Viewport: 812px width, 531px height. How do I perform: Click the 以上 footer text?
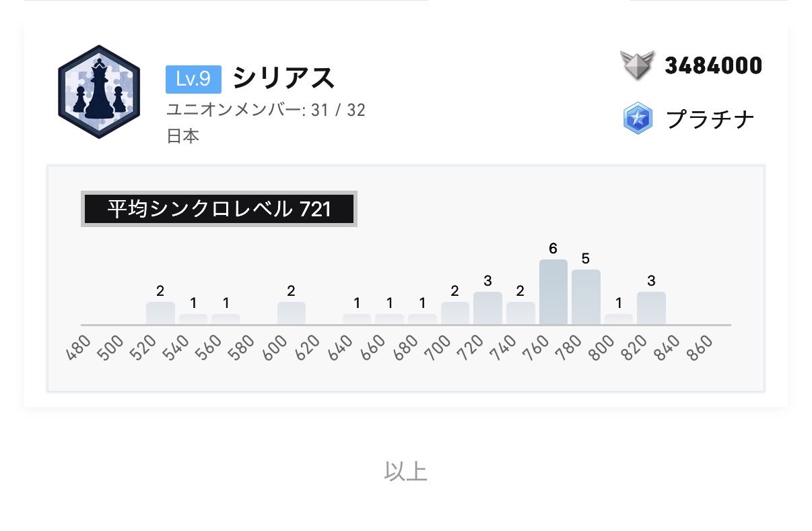pyautogui.click(x=405, y=471)
